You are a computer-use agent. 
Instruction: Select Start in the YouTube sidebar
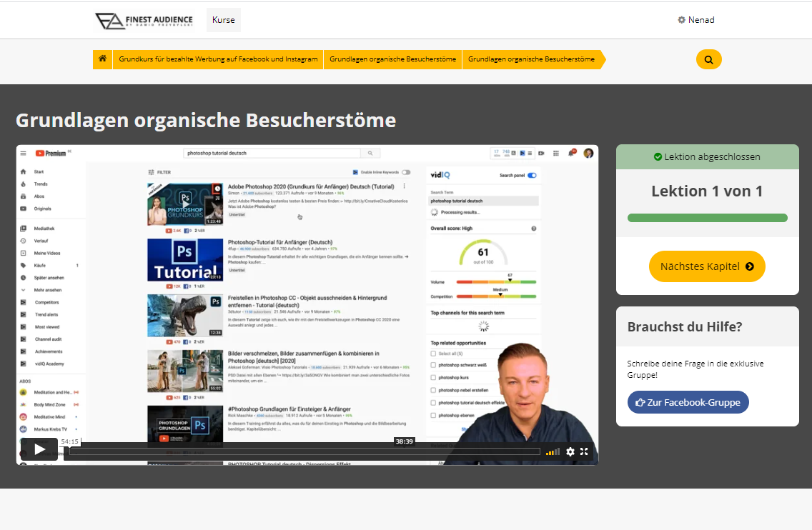tap(39, 172)
